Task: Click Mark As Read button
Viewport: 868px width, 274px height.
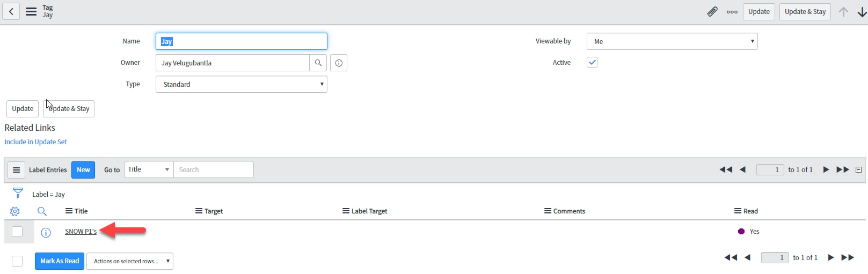Action: click(x=60, y=261)
